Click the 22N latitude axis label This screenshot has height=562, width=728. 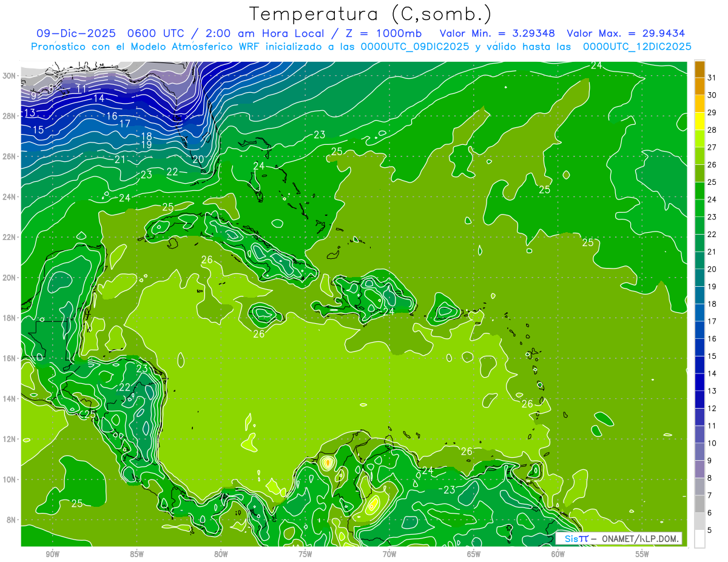(10, 237)
